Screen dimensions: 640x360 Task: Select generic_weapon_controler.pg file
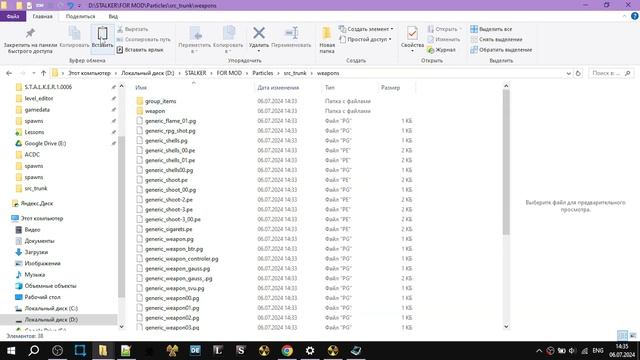(181, 259)
